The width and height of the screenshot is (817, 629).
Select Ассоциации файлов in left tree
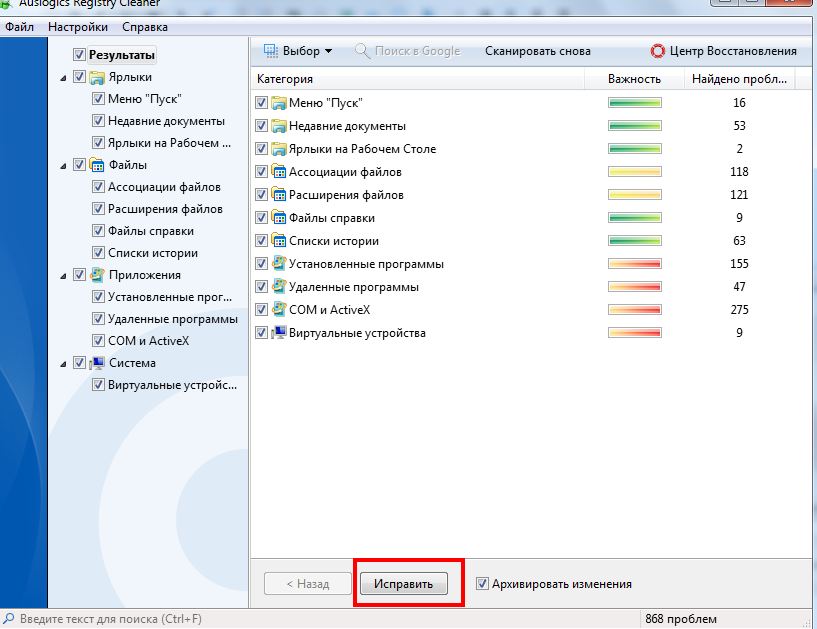[x=164, y=187]
